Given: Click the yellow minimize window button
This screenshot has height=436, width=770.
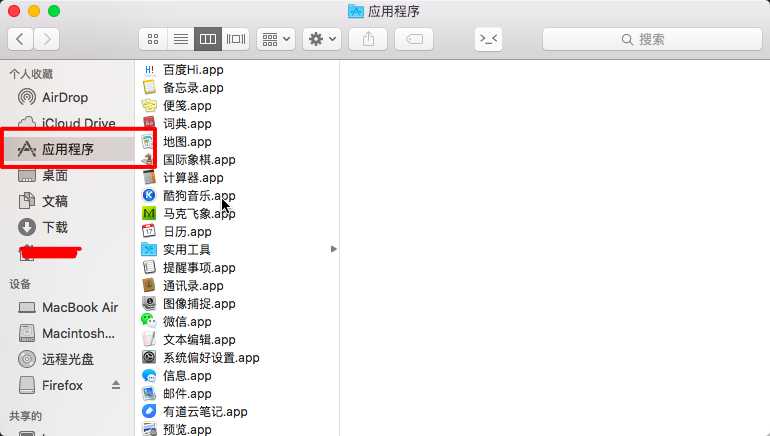Looking at the screenshot, I should 34,11.
